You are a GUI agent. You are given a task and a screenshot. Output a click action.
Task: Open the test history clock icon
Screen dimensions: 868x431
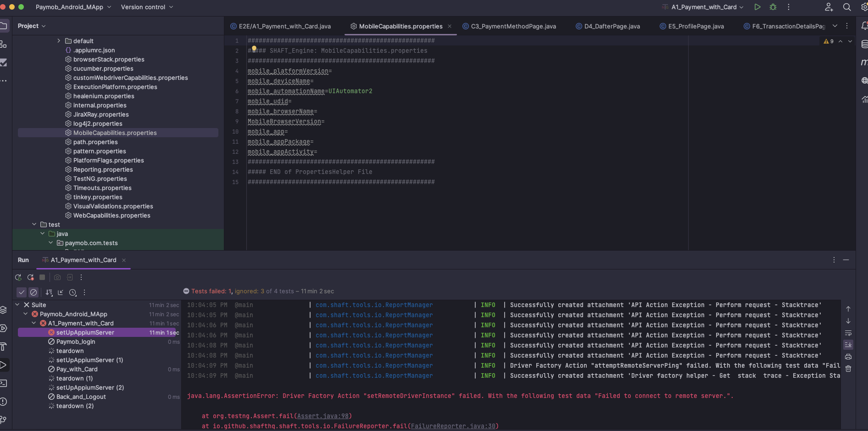pyautogui.click(x=73, y=293)
